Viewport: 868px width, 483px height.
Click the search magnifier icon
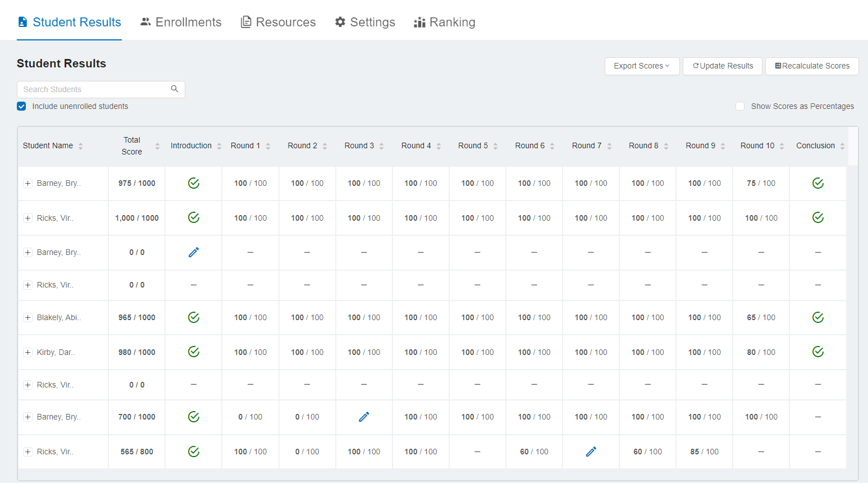point(175,89)
